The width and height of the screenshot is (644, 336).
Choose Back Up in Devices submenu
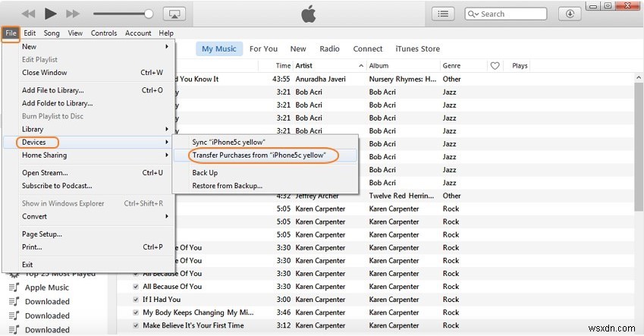(x=265, y=173)
